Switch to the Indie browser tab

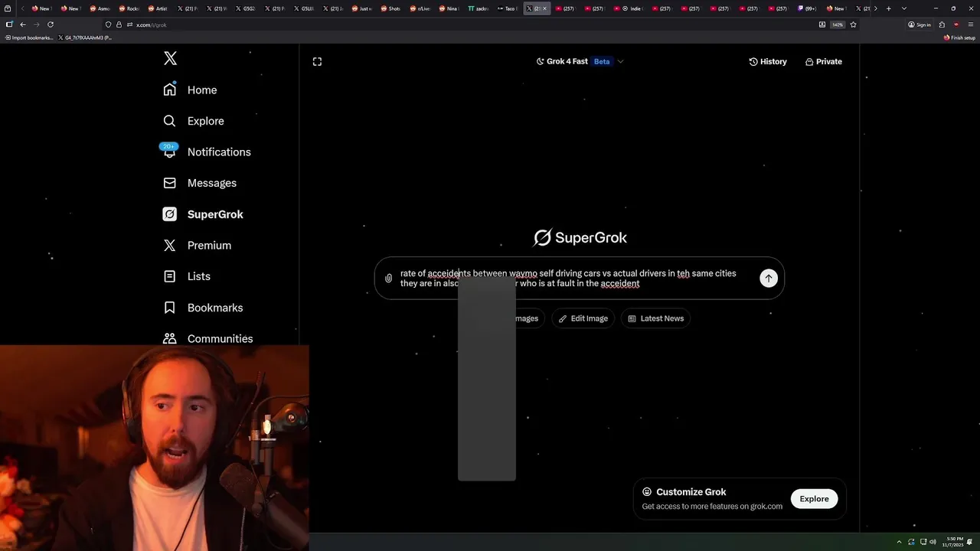pyautogui.click(x=632, y=8)
